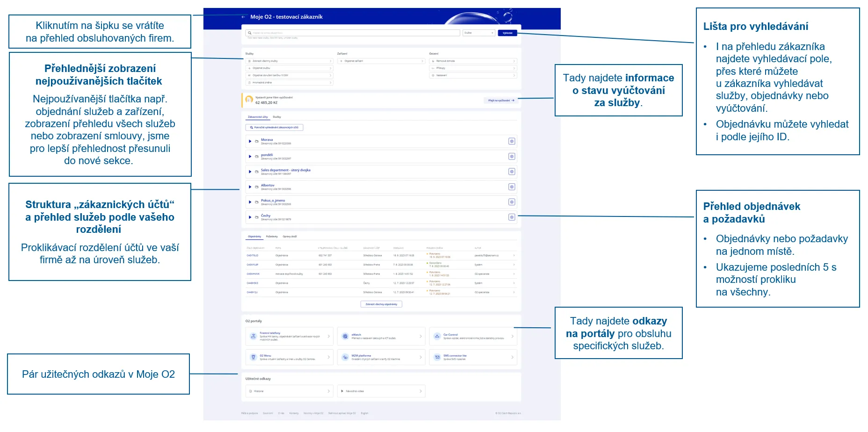The height and width of the screenshot is (432, 868).
Task: Click the eWatch portal icon
Action: 345,336
